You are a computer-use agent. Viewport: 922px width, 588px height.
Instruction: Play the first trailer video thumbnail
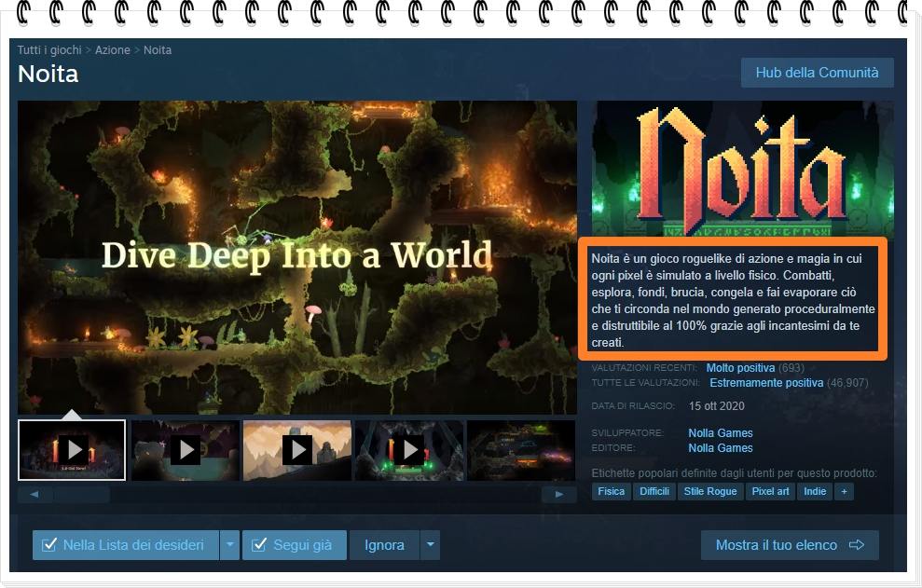(73, 450)
